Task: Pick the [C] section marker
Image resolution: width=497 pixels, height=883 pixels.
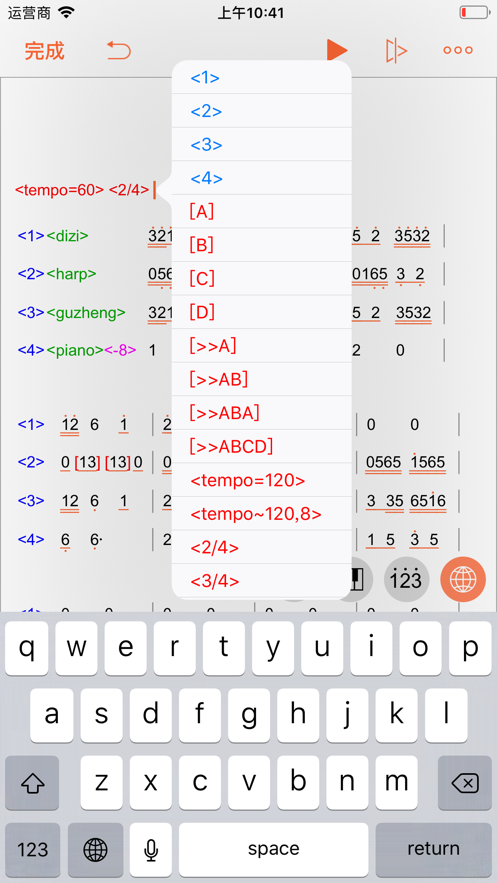Action: tap(202, 278)
